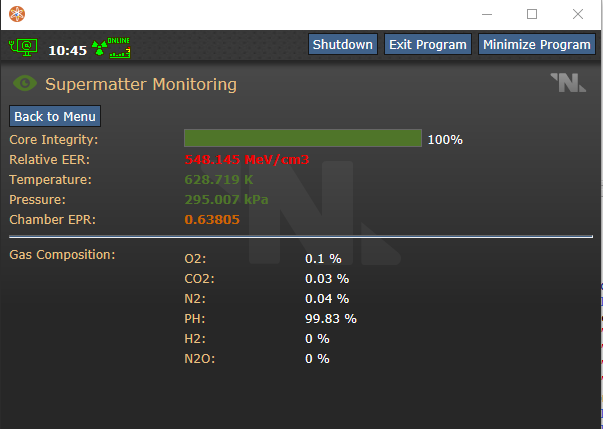Click the ONLINE network signal indicator

tap(119, 47)
